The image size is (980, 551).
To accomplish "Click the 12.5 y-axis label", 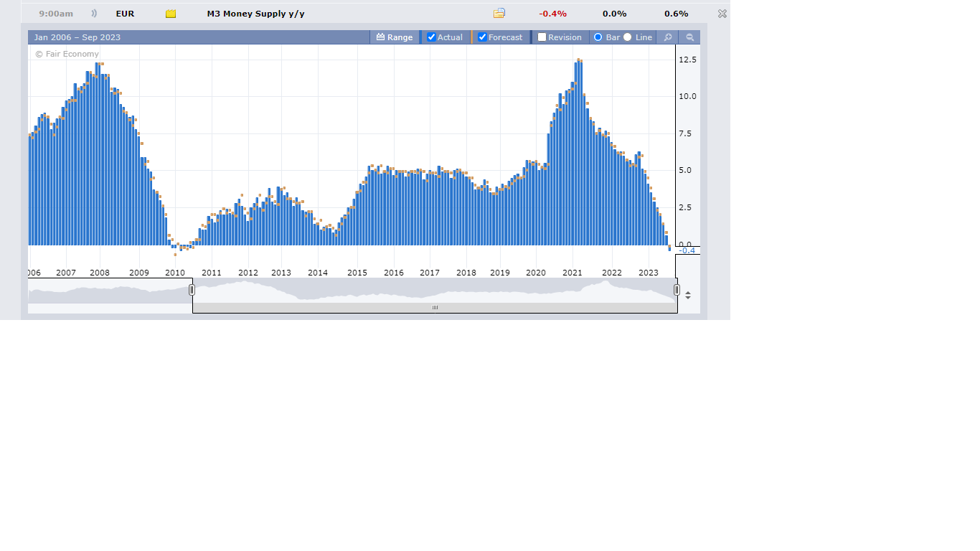I will [x=687, y=60].
